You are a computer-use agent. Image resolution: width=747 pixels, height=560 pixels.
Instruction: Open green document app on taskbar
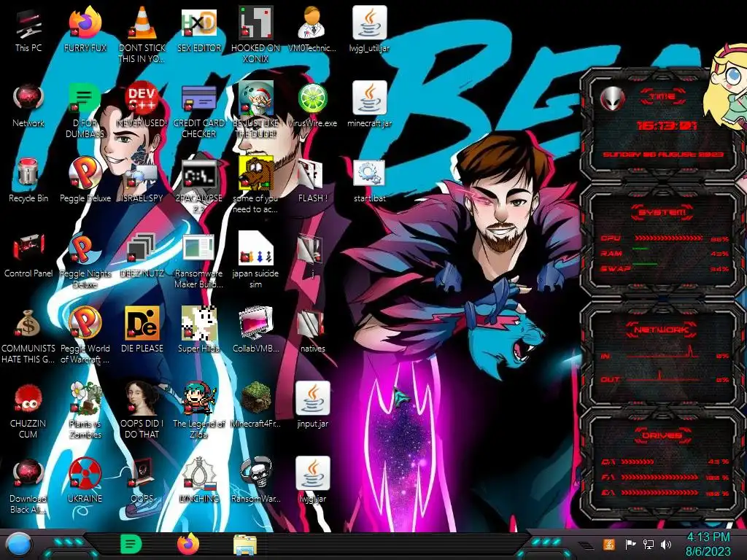pyautogui.click(x=131, y=544)
